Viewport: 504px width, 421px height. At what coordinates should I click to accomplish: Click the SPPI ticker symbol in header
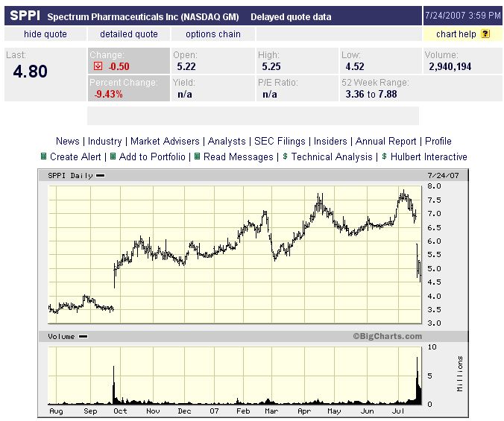pyautogui.click(x=25, y=16)
